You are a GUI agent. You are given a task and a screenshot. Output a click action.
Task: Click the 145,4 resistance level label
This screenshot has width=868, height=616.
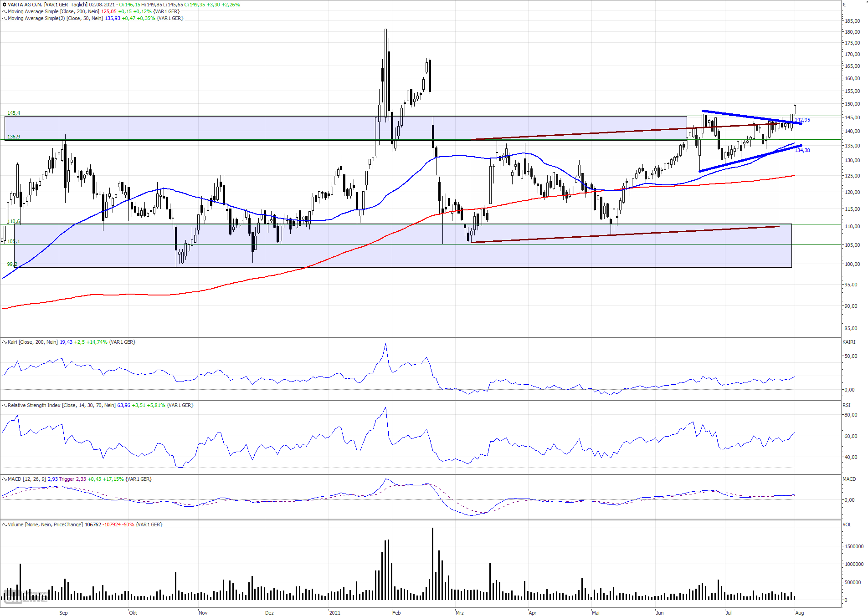coord(14,113)
